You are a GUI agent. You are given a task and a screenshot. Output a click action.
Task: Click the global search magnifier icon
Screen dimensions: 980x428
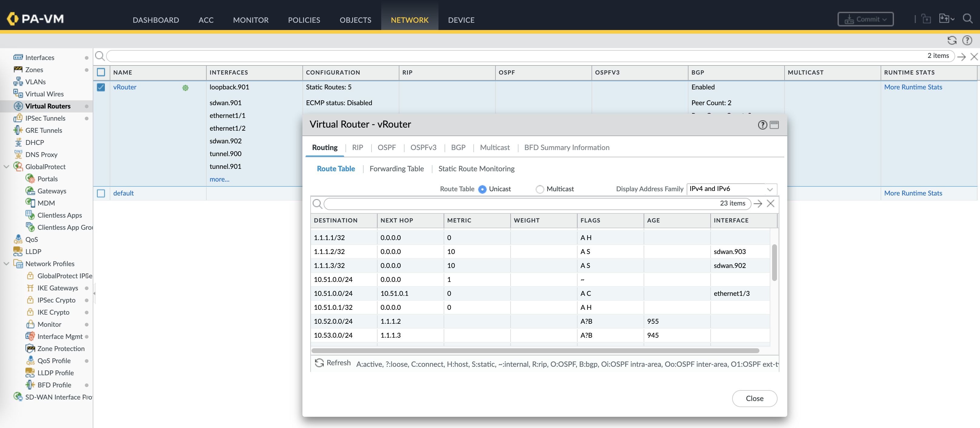pyautogui.click(x=967, y=19)
